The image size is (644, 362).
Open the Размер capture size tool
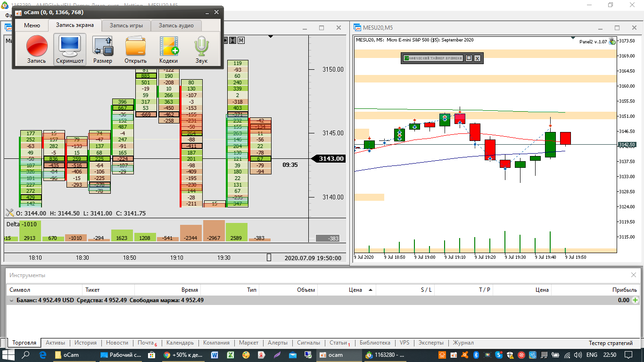[103, 49]
